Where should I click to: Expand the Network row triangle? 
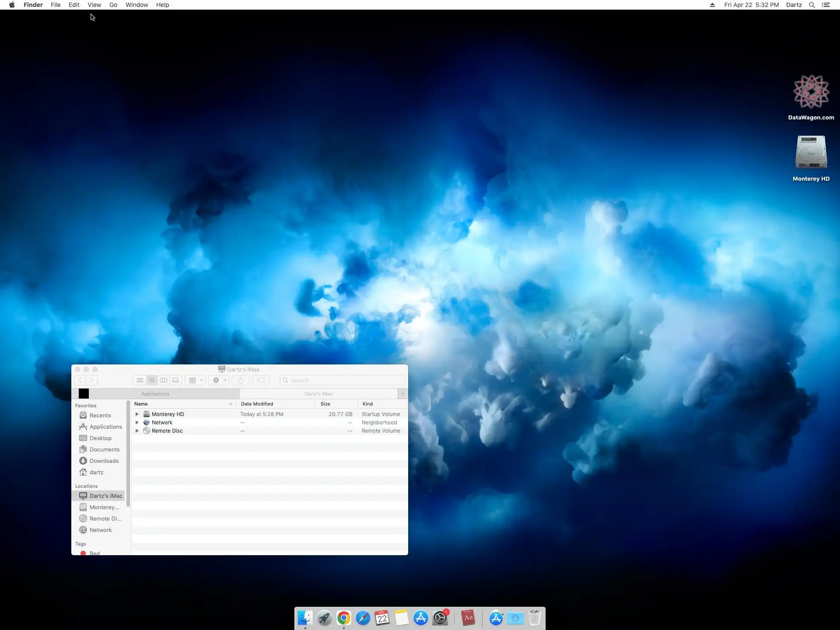point(137,422)
